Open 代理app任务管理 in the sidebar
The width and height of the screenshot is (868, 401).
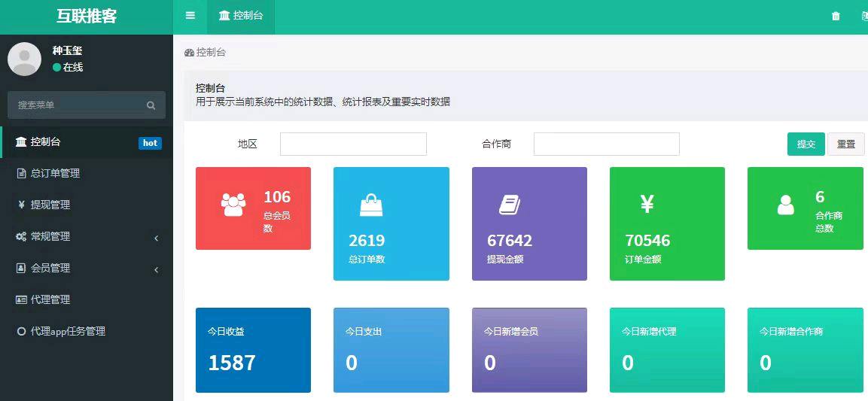[67, 331]
